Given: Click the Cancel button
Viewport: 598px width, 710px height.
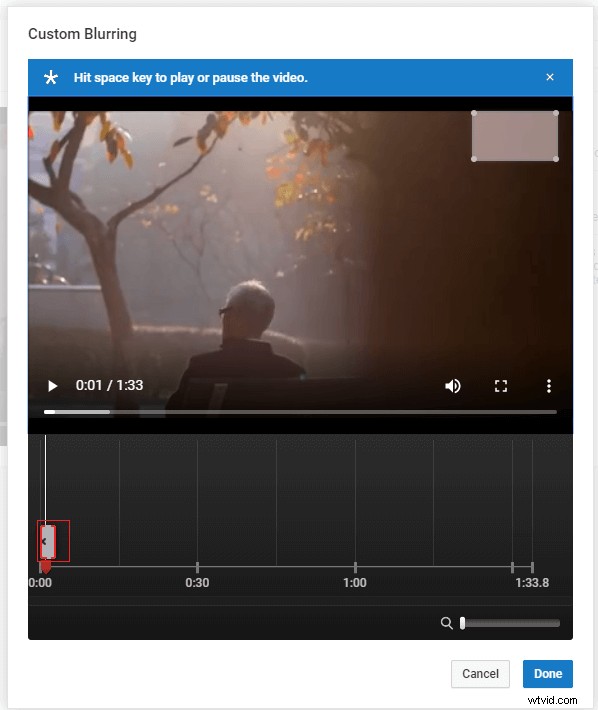Looking at the screenshot, I should point(480,673).
